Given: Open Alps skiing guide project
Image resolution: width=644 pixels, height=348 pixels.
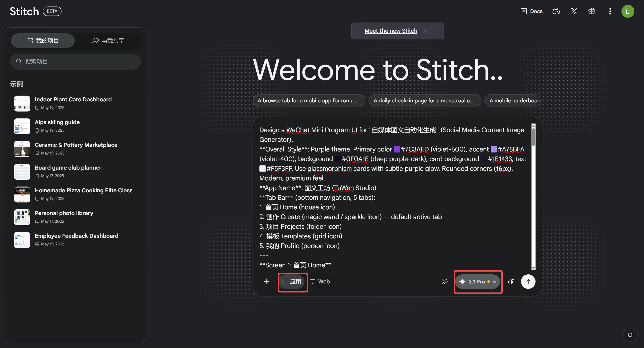Looking at the screenshot, I should 75,126.
